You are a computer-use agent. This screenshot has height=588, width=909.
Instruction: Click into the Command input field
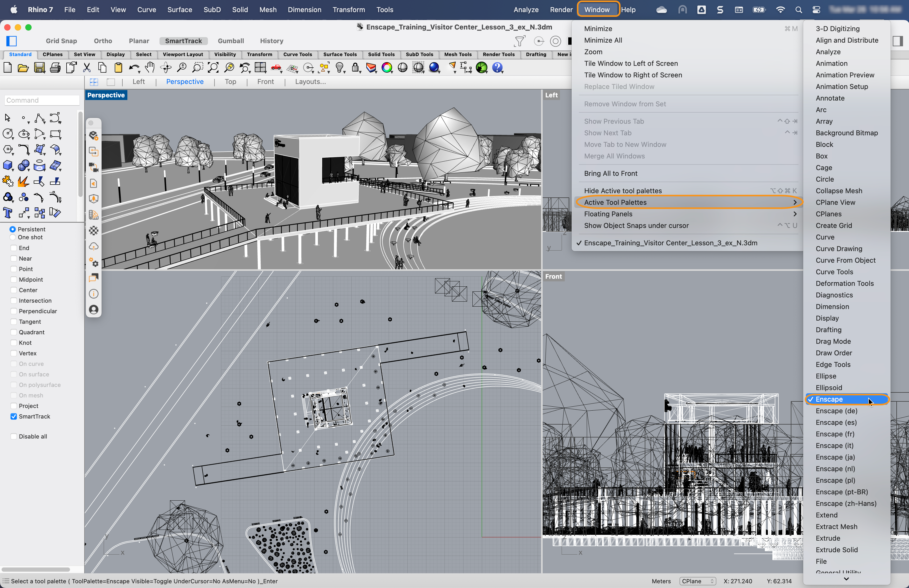42,100
